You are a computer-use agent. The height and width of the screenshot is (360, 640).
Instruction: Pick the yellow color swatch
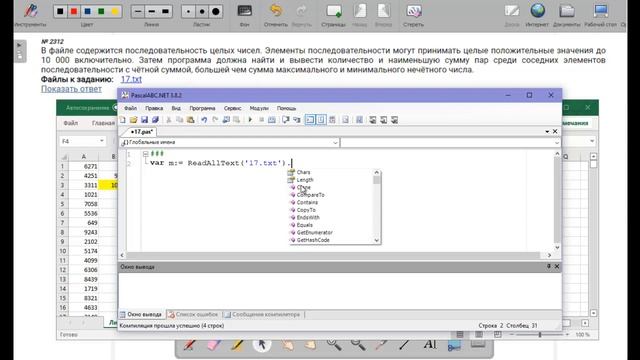(x=115, y=11)
